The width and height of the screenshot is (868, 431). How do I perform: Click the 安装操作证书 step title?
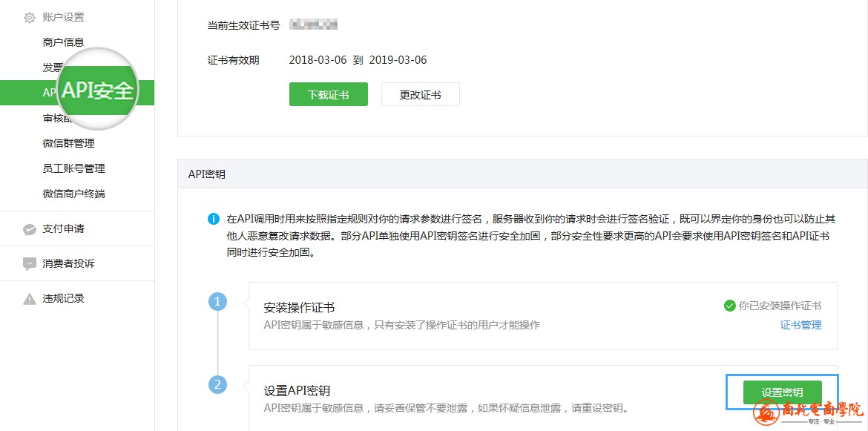pos(299,308)
